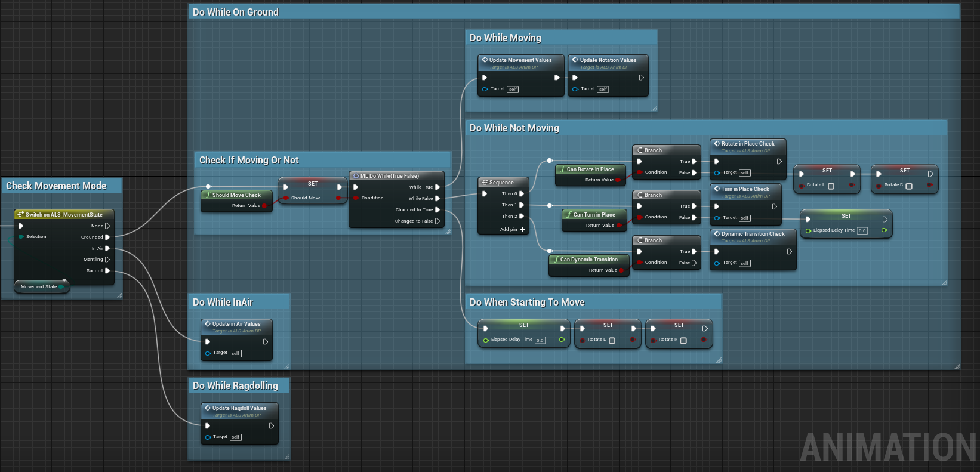Click the Target self field on Update Rotation Values

click(603, 90)
